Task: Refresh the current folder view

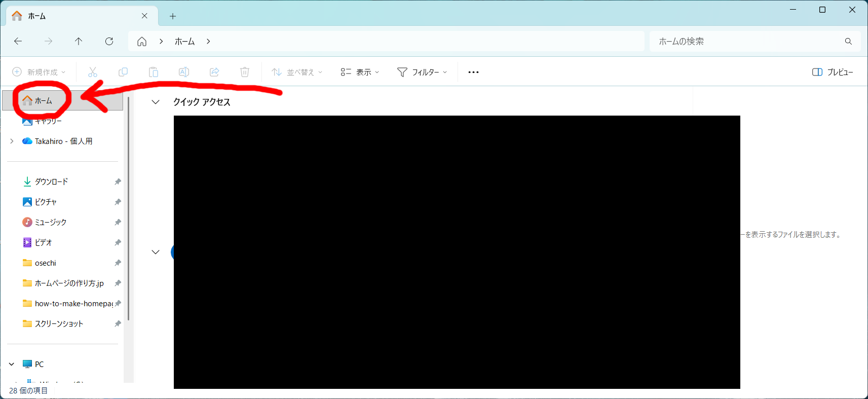Action: pyautogui.click(x=109, y=42)
